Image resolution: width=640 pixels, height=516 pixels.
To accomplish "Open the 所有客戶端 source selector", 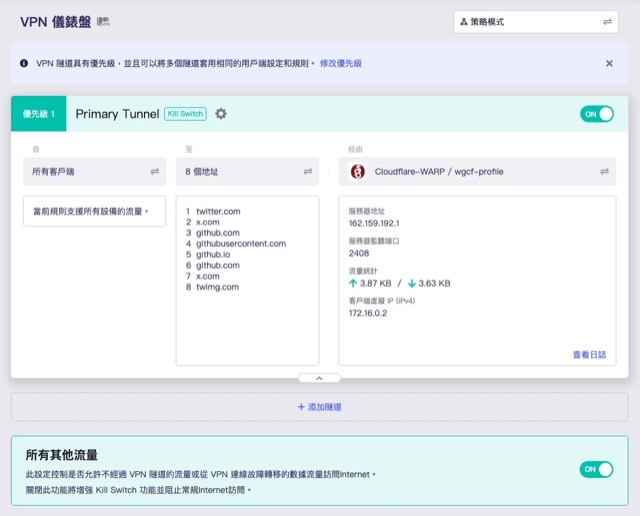I will point(94,171).
